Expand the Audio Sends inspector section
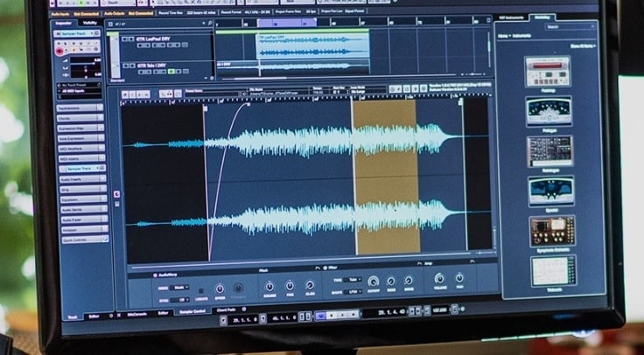This screenshot has width=644, height=355. tap(84, 209)
